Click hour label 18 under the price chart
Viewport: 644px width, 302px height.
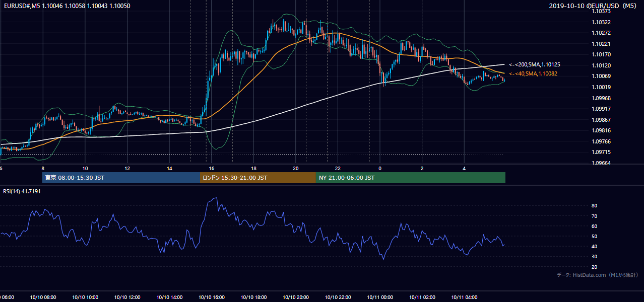tap(253, 169)
